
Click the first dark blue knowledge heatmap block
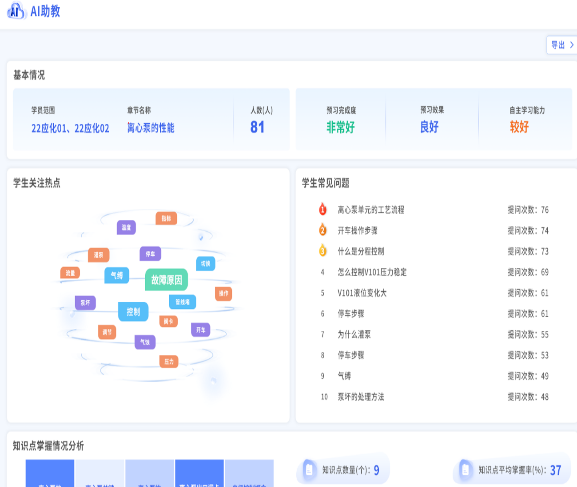(50, 473)
